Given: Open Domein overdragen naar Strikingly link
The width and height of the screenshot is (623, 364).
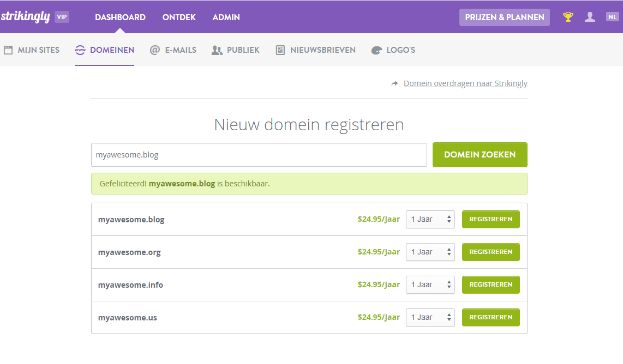Looking at the screenshot, I should (465, 83).
